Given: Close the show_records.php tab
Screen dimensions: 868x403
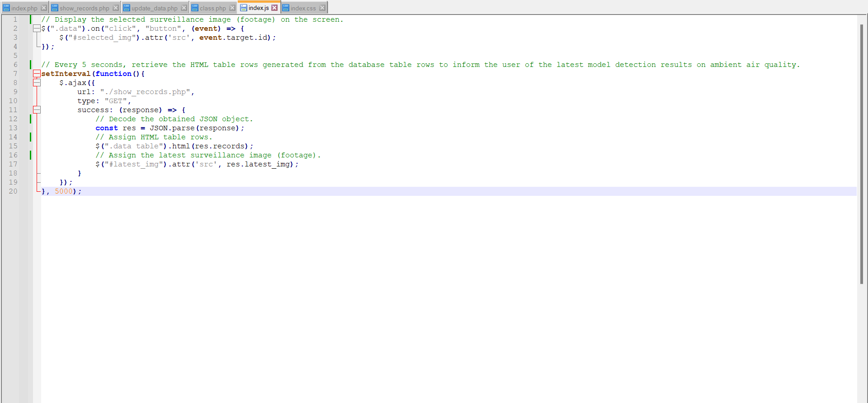Looking at the screenshot, I should click(116, 8).
